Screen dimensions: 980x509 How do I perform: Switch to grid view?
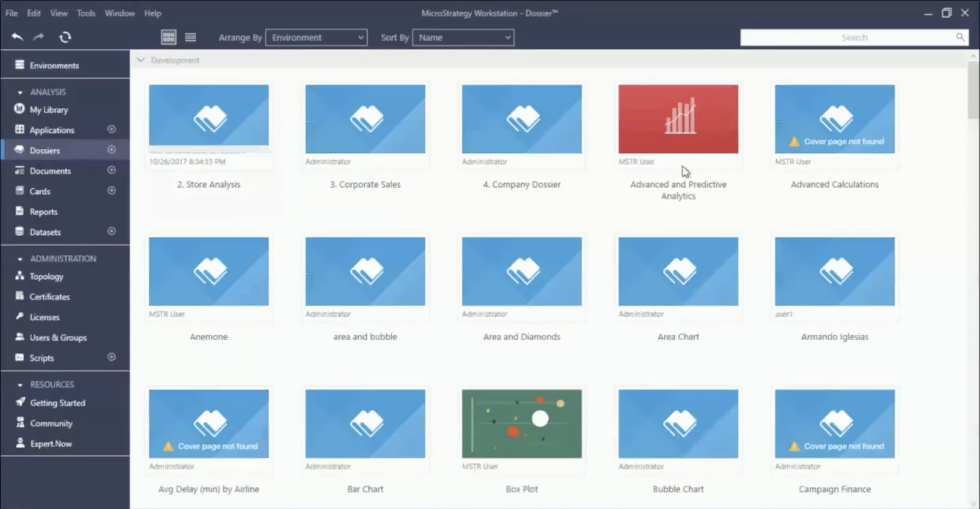click(168, 37)
